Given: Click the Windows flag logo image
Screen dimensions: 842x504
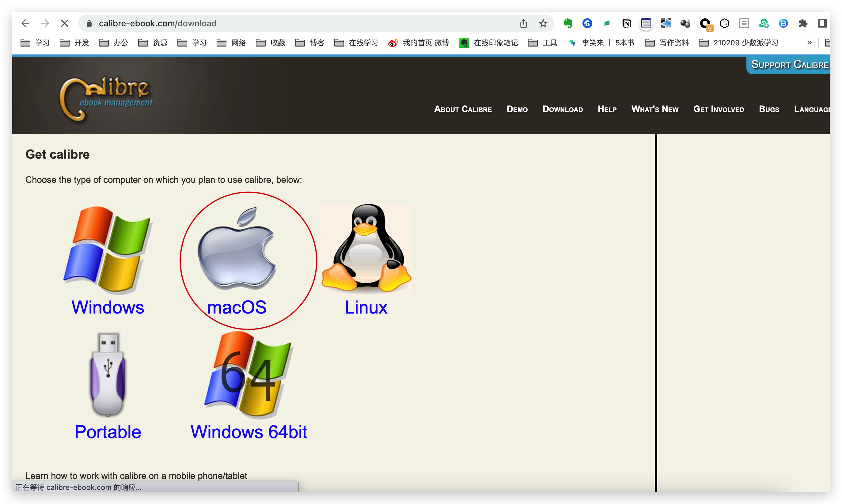Looking at the screenshot, I should click(108, 250).
